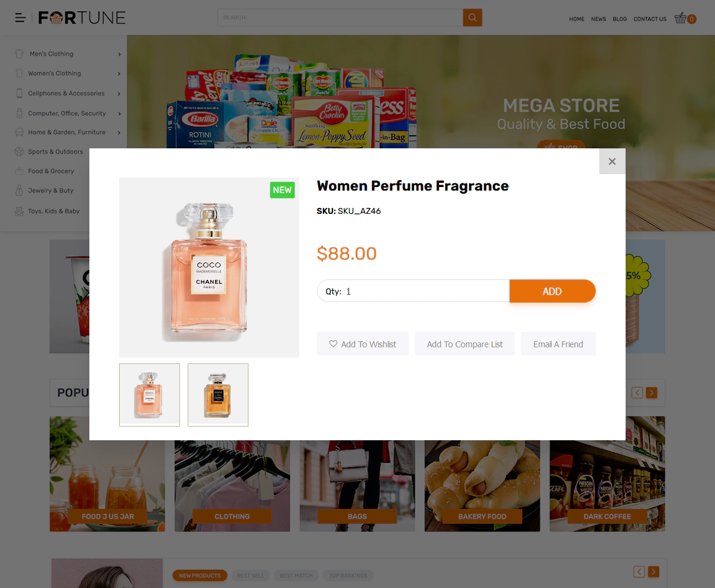Image resolution: width=715 pixels, height=588 pixels.
Task: Open the Jewelry & Buty category
Action: [x=51, y=191]
